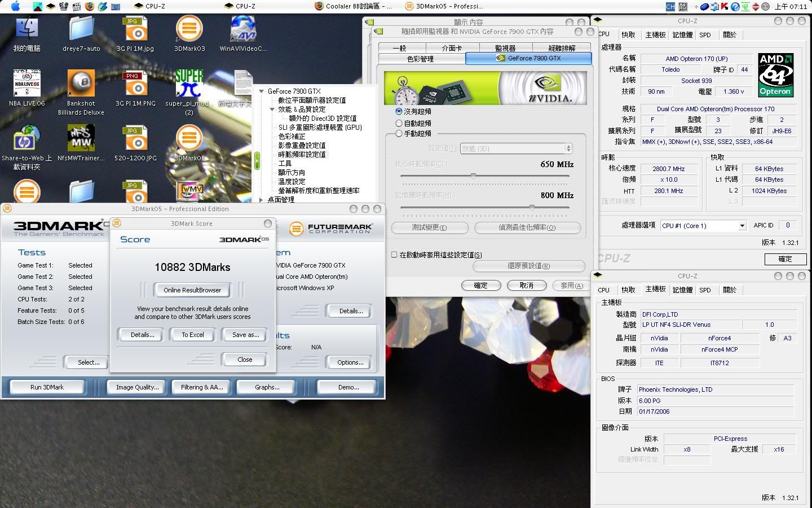Image resolution: width=812 pixels, height=508 pixels.
Task: Select 色彩補正 in the tree
Action: click(292, 137)
